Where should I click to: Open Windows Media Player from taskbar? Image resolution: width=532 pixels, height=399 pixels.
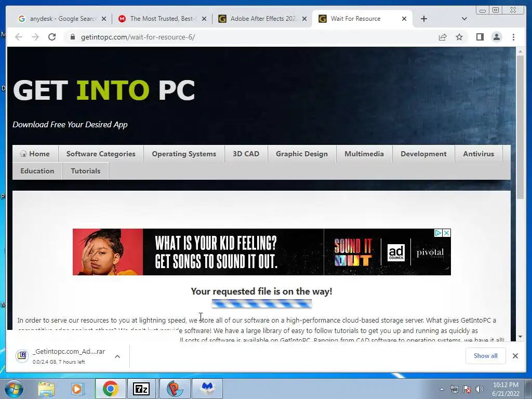click(x=77, y=389)
